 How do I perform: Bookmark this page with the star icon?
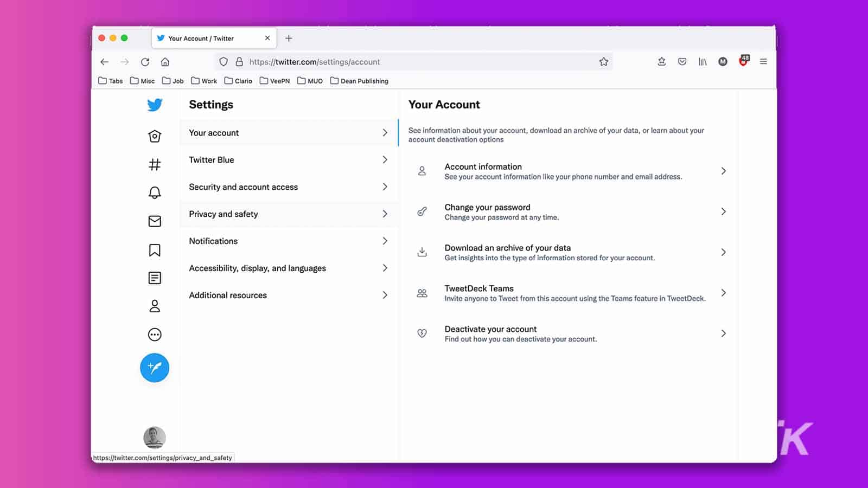point(604,62)
